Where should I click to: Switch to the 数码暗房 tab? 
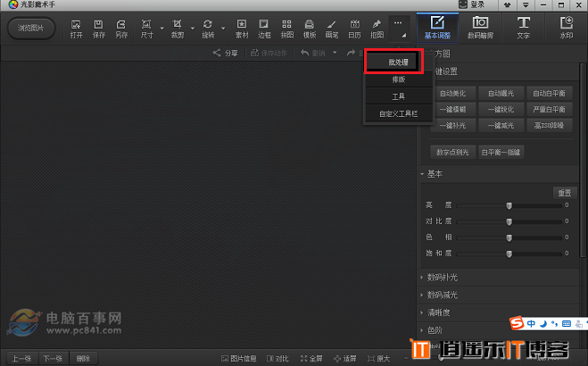point(480,28)
